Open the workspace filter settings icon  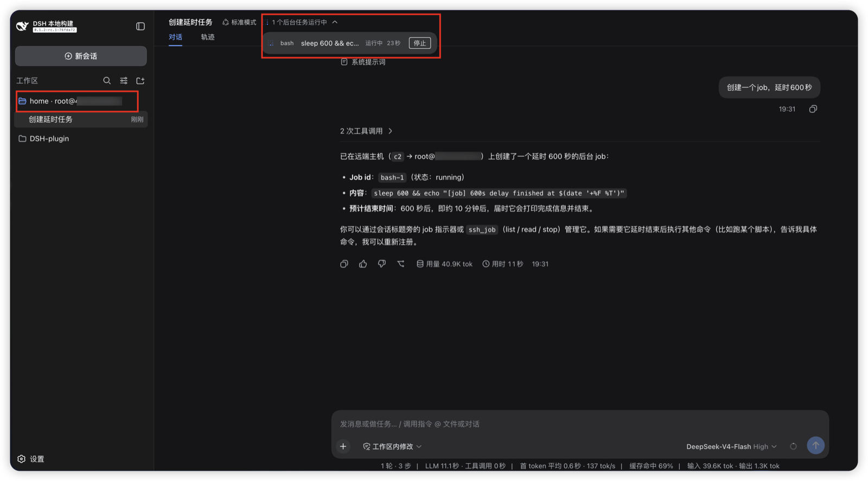(x=124, y=80)
